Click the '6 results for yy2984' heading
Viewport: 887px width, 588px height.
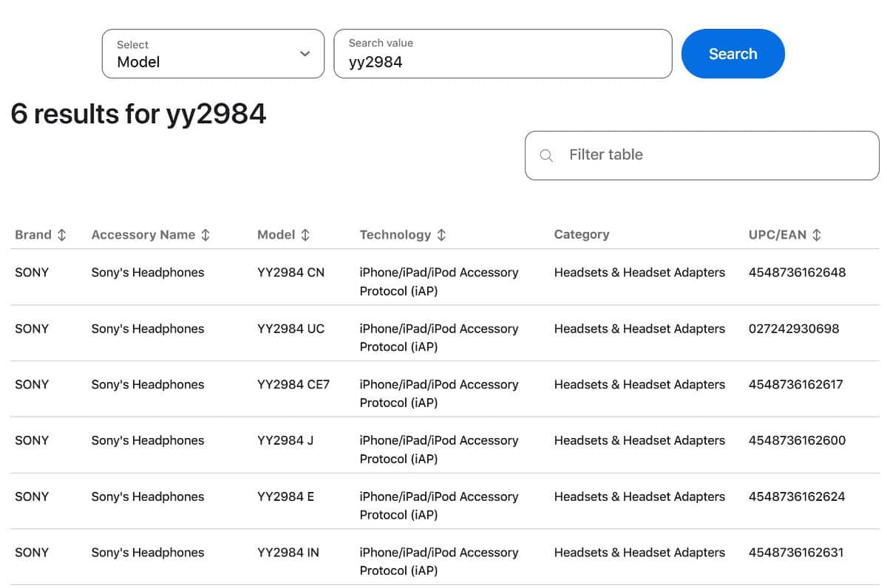pos(138,114)
